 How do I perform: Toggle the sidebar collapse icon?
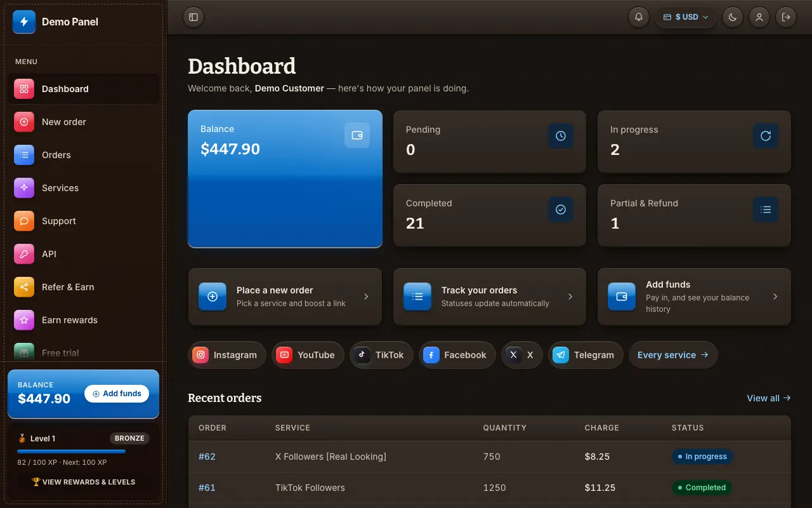[193, 17]
